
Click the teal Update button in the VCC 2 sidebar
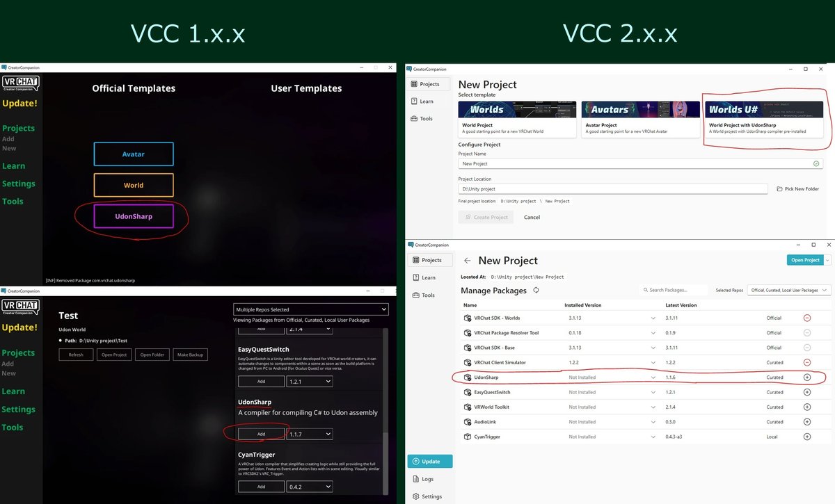click(429, 461)
